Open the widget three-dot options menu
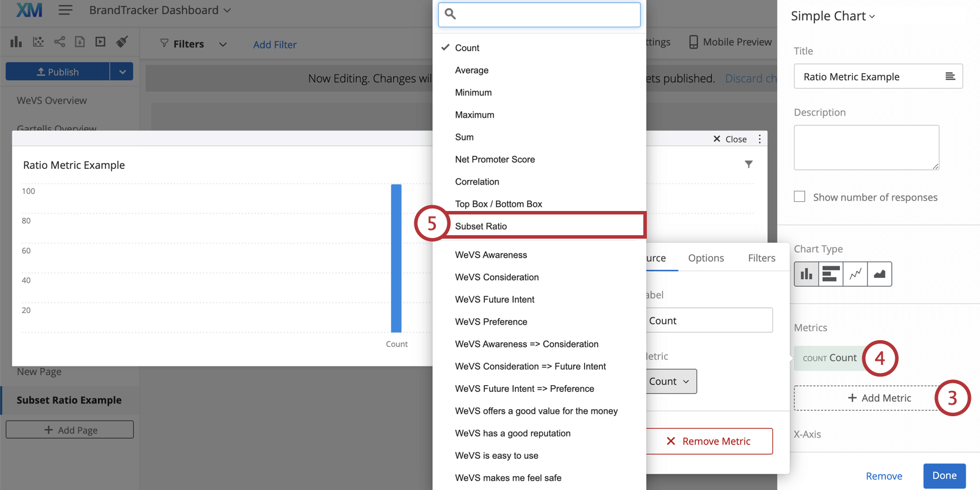Screen dimensions: 980x490 pos(760,139)
